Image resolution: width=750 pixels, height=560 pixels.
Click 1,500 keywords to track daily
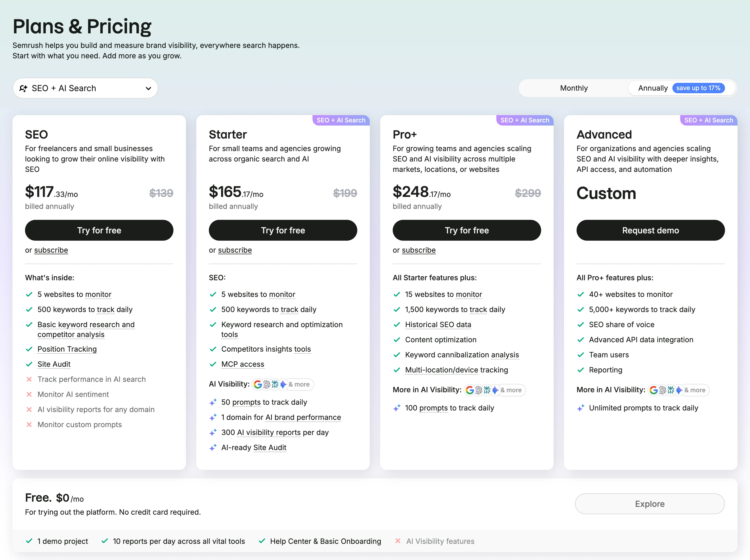[455, 309]
